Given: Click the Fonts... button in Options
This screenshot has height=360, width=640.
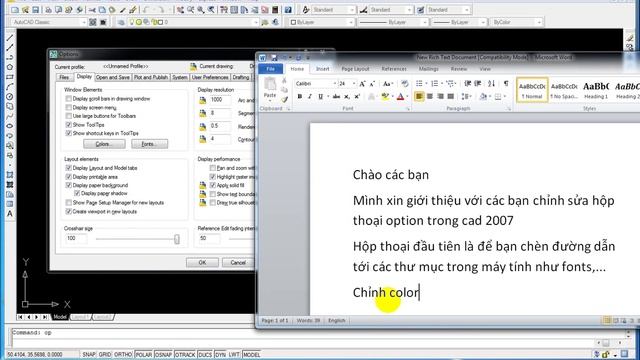Looking at the screenshot, I should pyautogui.click(x=149, y=144).
